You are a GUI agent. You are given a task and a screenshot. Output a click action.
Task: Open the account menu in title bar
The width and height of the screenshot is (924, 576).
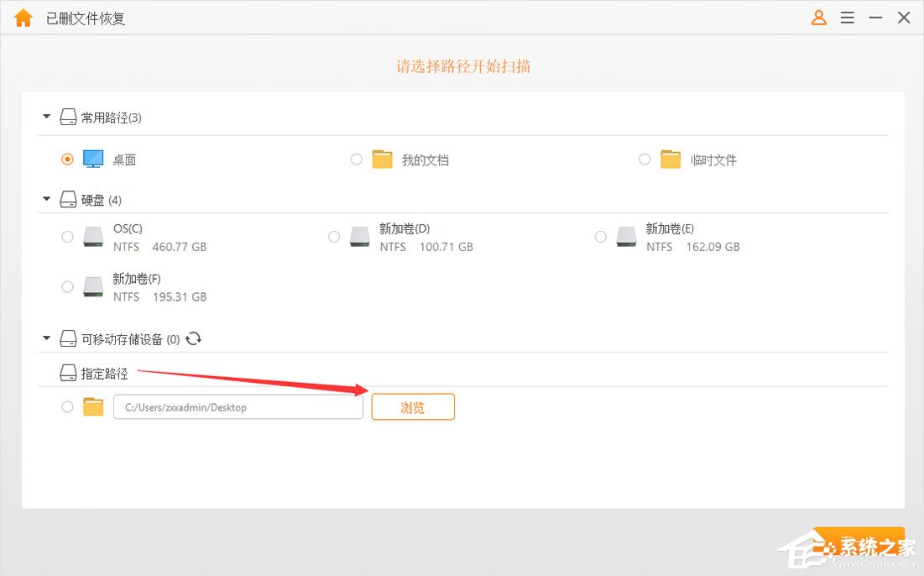[818, 17]
